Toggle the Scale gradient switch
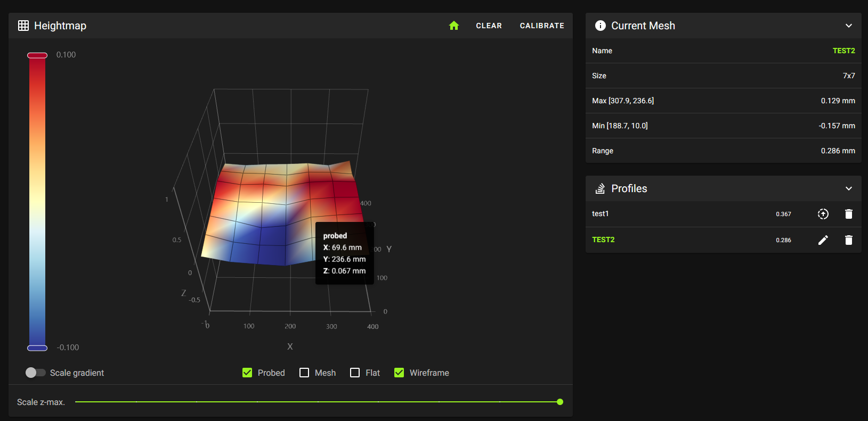The width and height of the screenshot is (868, 421). coord(35,373)
